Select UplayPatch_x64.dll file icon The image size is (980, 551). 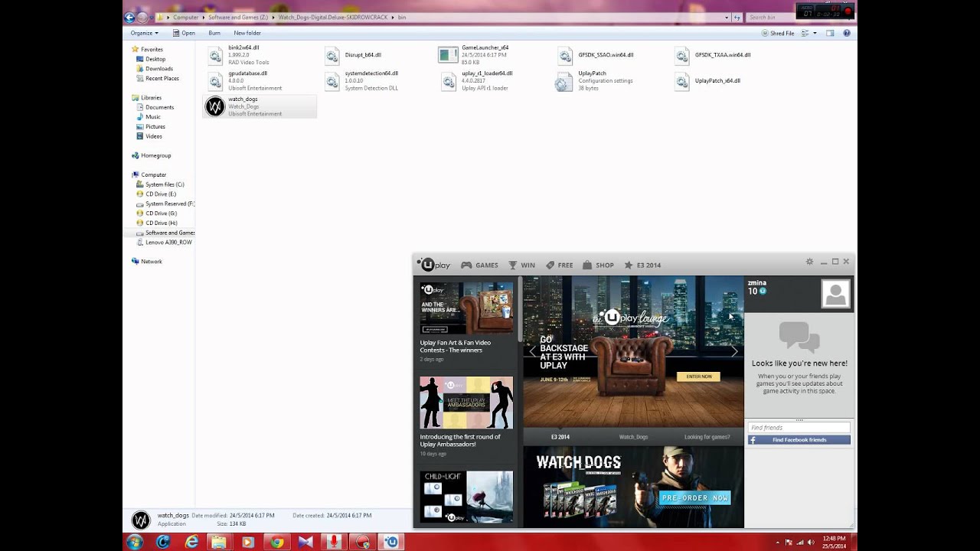coord(682,81)
